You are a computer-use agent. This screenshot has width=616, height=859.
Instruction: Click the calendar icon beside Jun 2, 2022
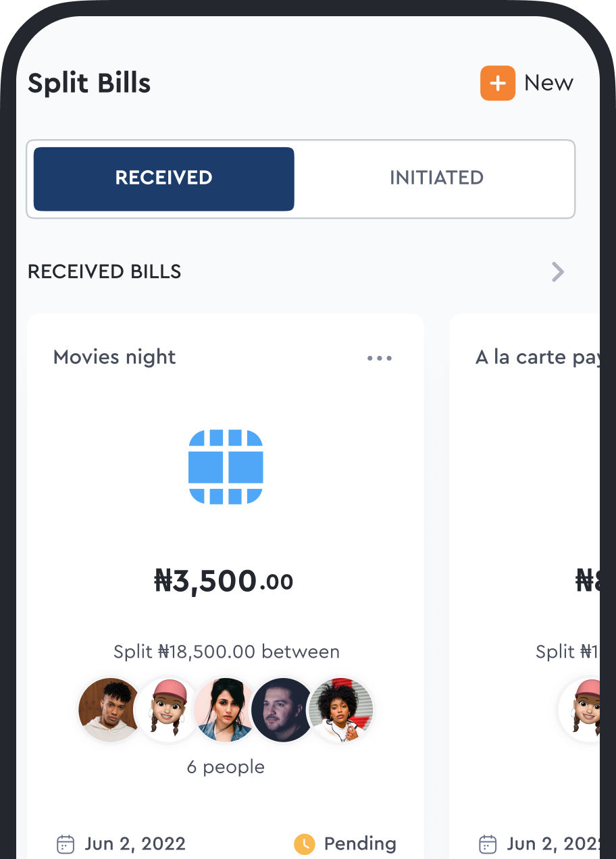pyautogui.click(x=66, y=844)
